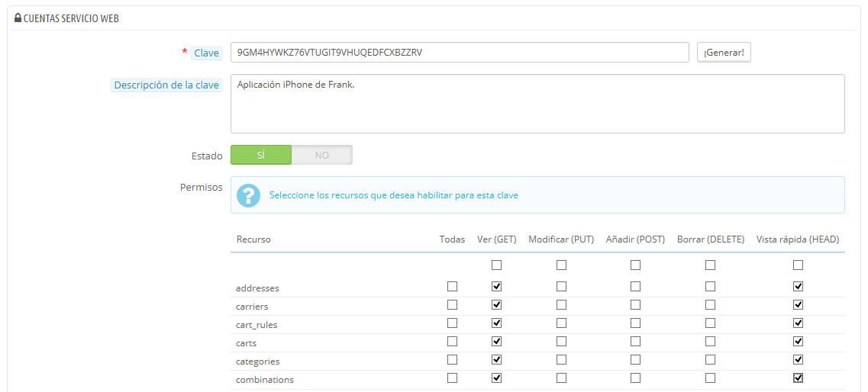Set Estado toggle to SÍ

coord(261,155)
